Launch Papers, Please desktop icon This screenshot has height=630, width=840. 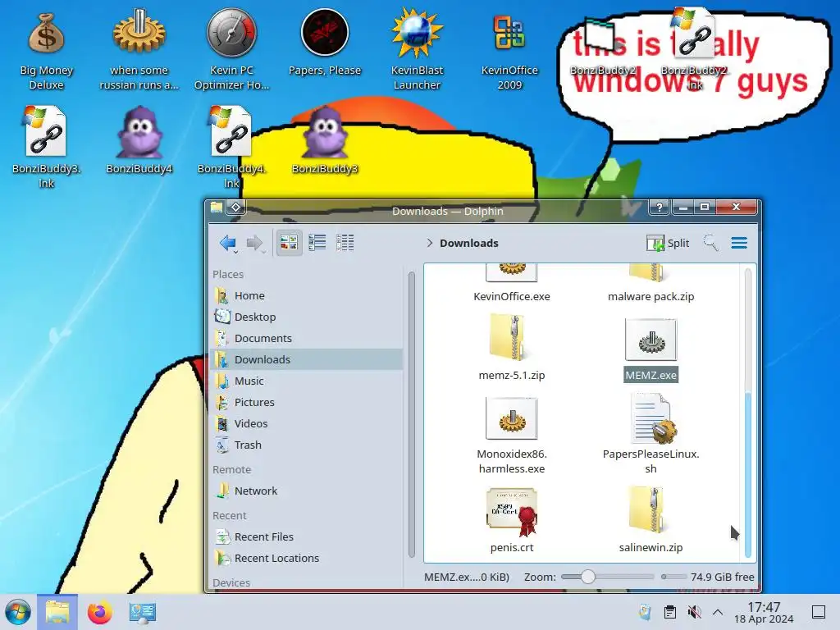point(325,43)
